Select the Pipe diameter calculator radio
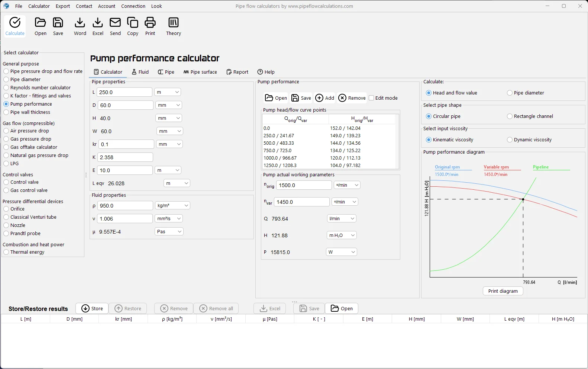The image size is (588, 369). tap(22, 79)
